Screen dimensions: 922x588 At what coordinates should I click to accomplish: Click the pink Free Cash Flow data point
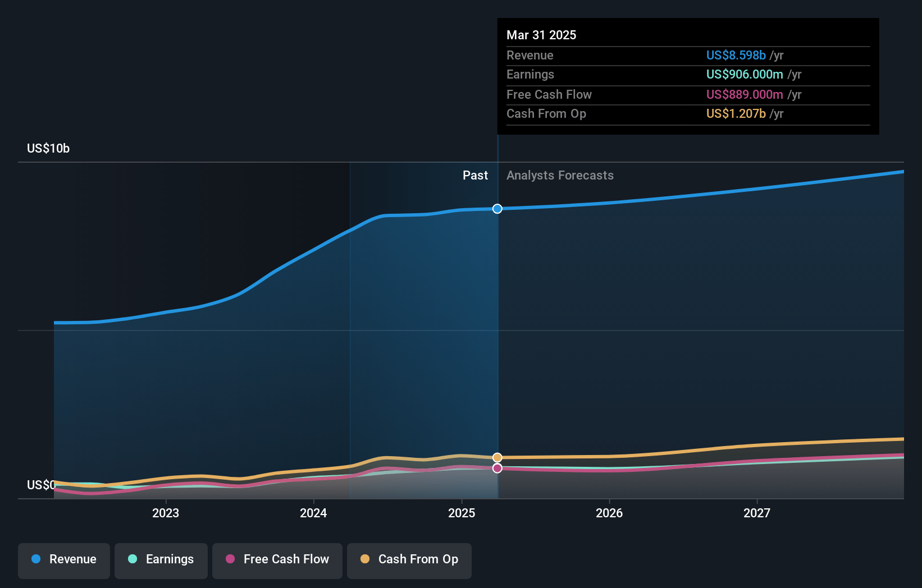pos(497,468)
